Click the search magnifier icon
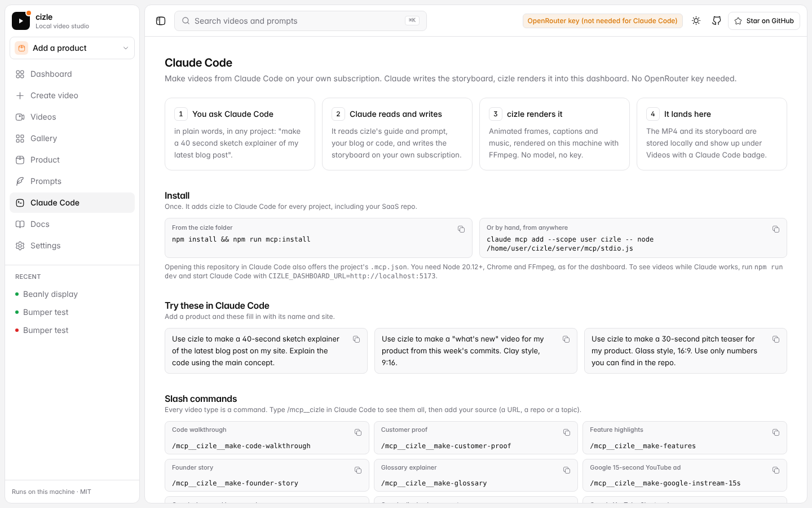The image size is (812, 508). 186,21
